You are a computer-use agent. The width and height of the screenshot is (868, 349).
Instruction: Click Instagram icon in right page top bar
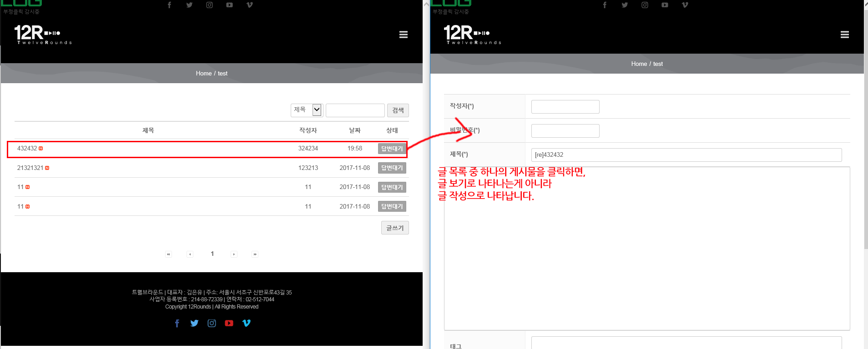(645, 5)
